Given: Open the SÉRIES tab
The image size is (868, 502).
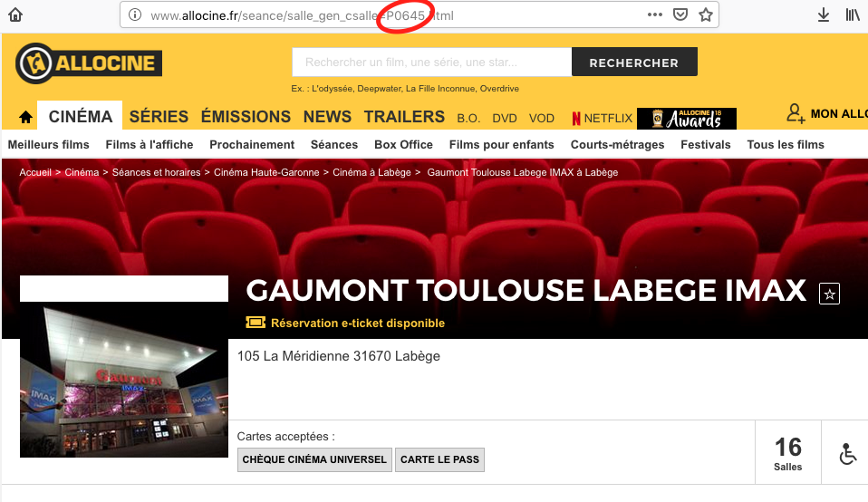Looking at the screenshot, I should click(159, 117).
